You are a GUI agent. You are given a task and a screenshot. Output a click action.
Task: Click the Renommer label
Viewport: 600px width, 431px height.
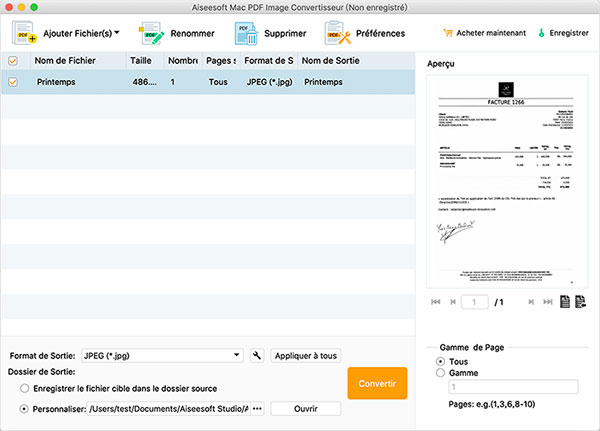pos(192,34)
